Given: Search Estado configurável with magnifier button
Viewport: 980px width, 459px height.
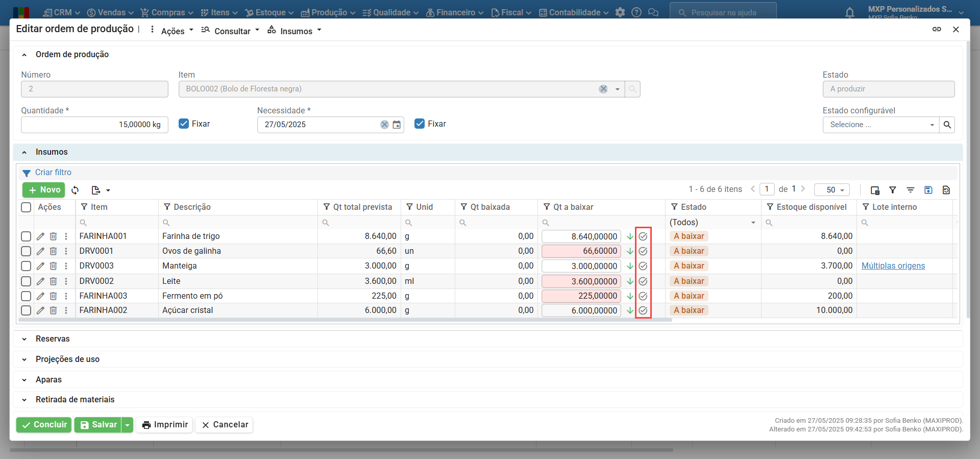Looking at the screenshot, I should coord(947,125).
